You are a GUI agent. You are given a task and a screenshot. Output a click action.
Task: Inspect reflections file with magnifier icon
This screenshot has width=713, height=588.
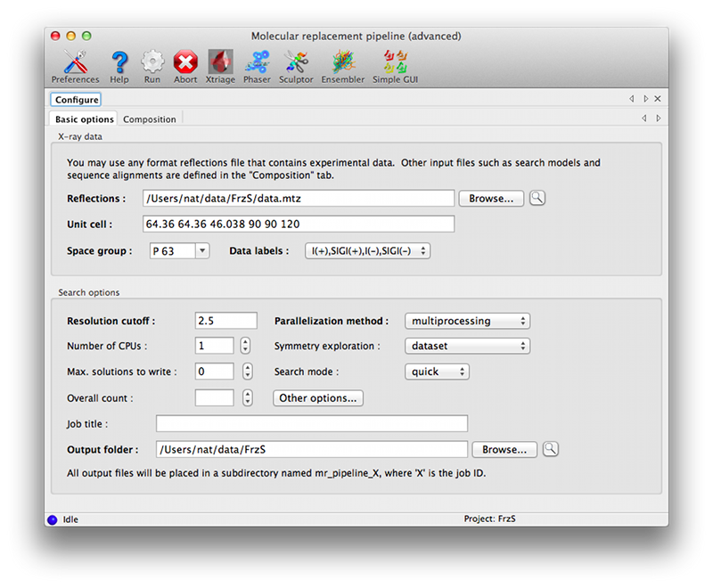(x=537, y=198)
